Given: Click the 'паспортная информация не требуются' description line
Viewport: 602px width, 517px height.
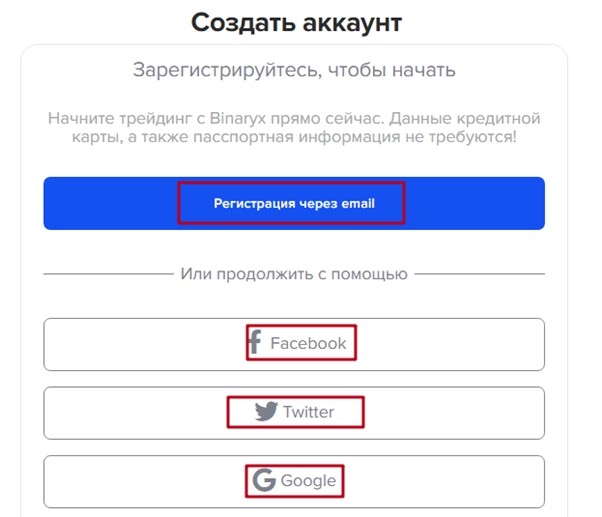Looking at the screenshot, I should 355,137.
